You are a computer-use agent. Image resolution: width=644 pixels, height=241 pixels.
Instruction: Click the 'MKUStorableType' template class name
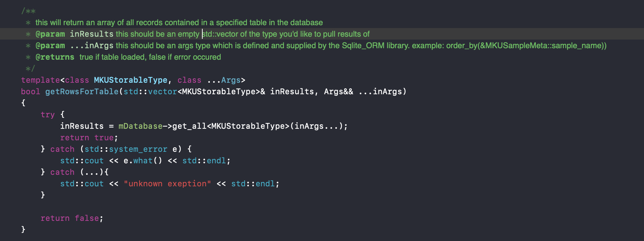[131, 80]
